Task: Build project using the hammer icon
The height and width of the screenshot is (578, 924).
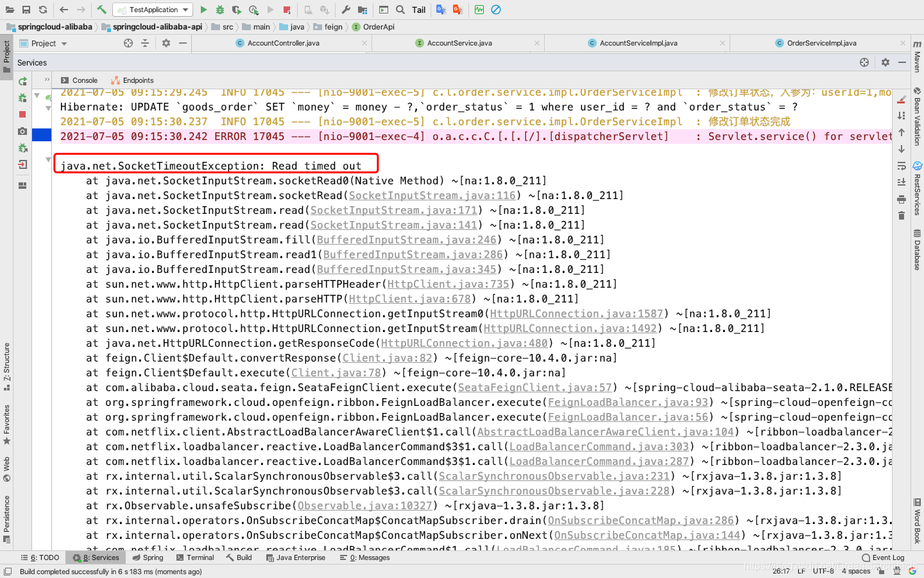Action: click(x=101, y=10)
